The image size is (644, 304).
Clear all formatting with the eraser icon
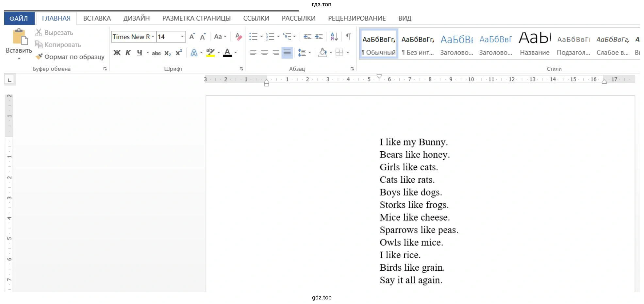point(239,37)
